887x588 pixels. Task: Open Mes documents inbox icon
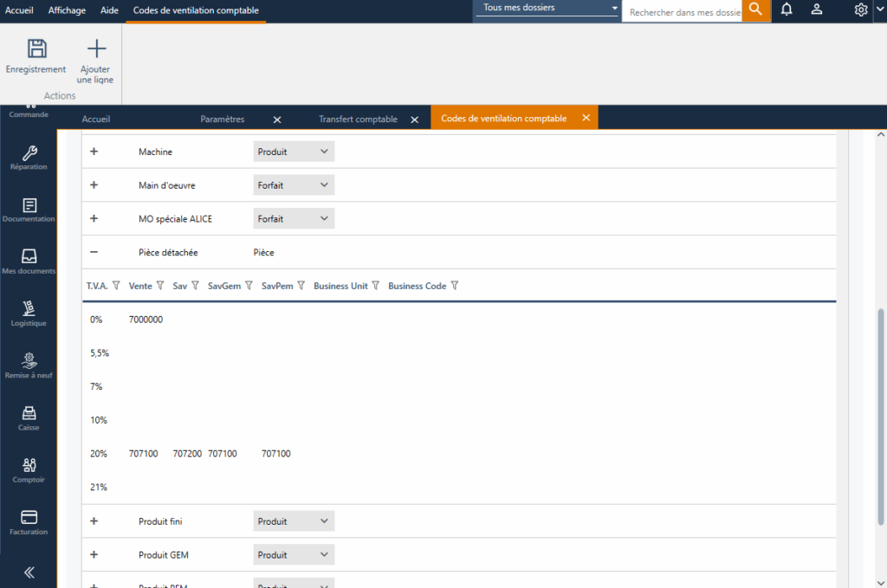point(29,257)
